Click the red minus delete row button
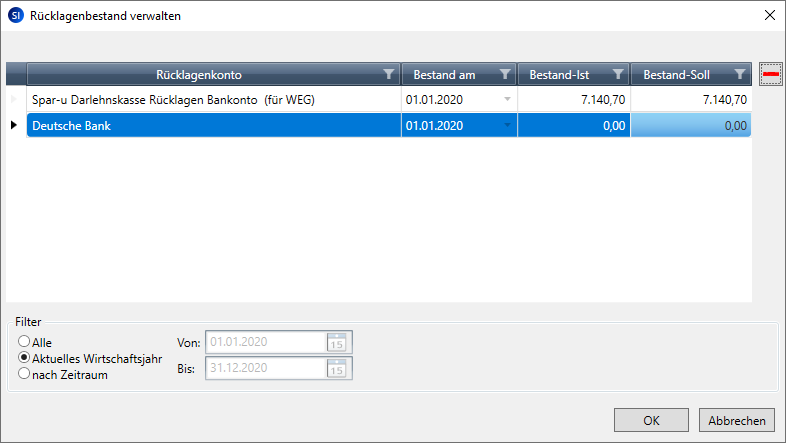Screen dimensions: 786x443 click(x=771, y=74)
